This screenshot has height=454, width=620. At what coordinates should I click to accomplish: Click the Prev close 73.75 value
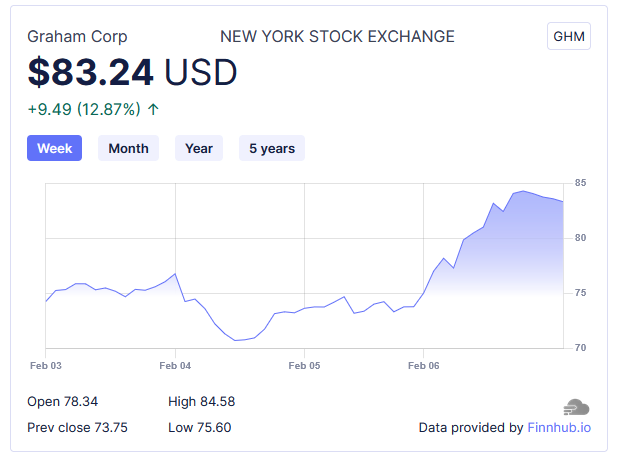(77, 427)
